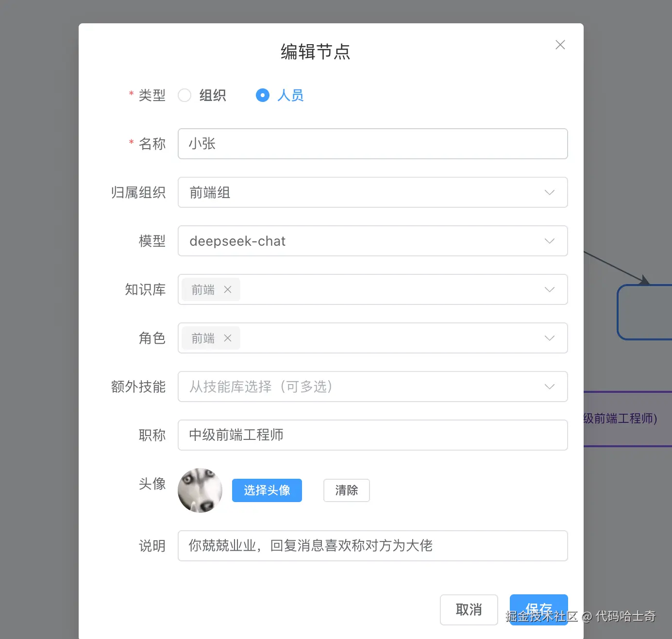The width and height of the screenshot is (672, 639).
Task: Click the blue node behind the dialog
Action: pos(646,312)
